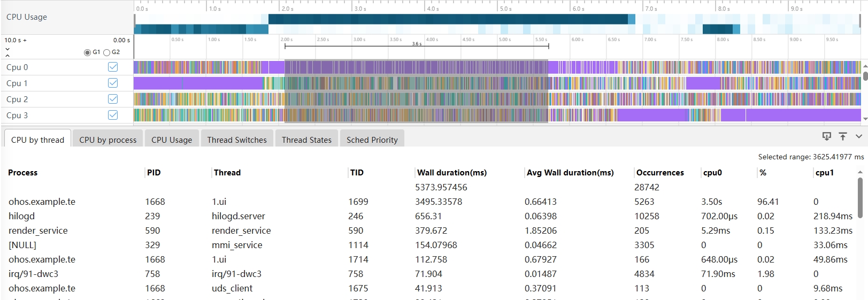Sort by Wall duration(ms) column header

pos(451,173)
